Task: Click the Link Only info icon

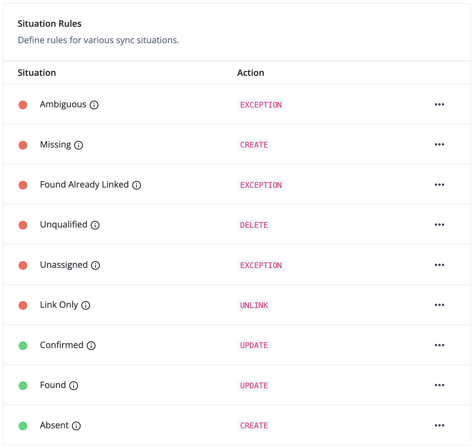Action: tap(86, 305)
